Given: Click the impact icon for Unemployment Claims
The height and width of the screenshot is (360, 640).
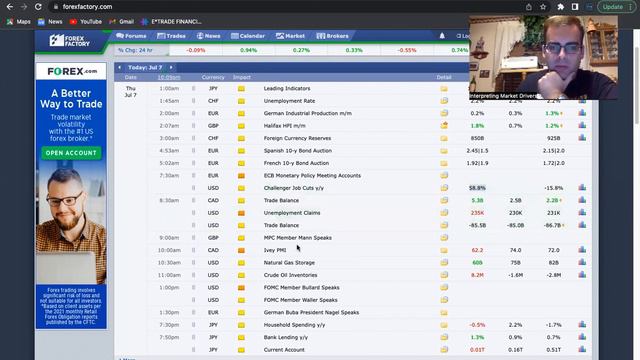Looking at the screenshot, I should click(241, 213).
